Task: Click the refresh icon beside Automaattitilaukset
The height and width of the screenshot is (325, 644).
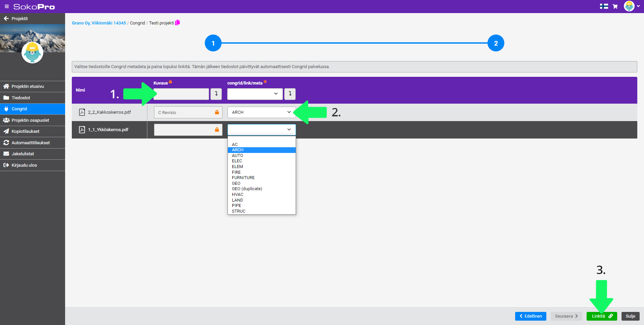Action: tap(6, 143)
